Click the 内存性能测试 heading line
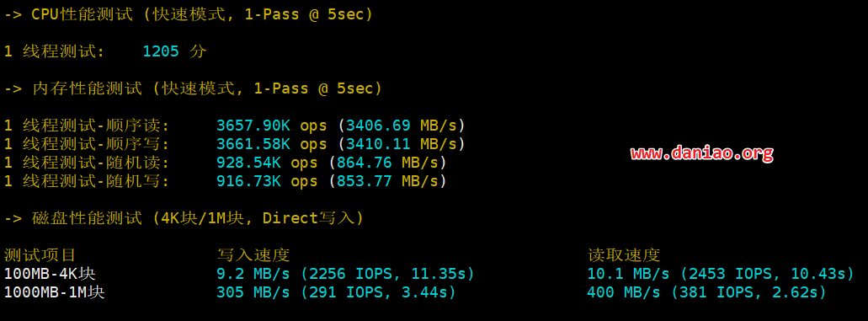Image resolution: width=868 pixels, height=321 pixels. [193, 88]
